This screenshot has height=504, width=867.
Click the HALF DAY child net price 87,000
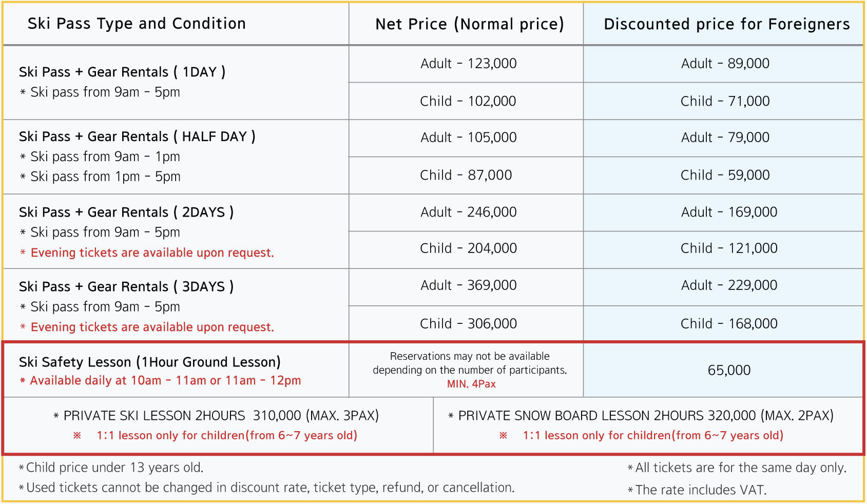coord(466,175)
